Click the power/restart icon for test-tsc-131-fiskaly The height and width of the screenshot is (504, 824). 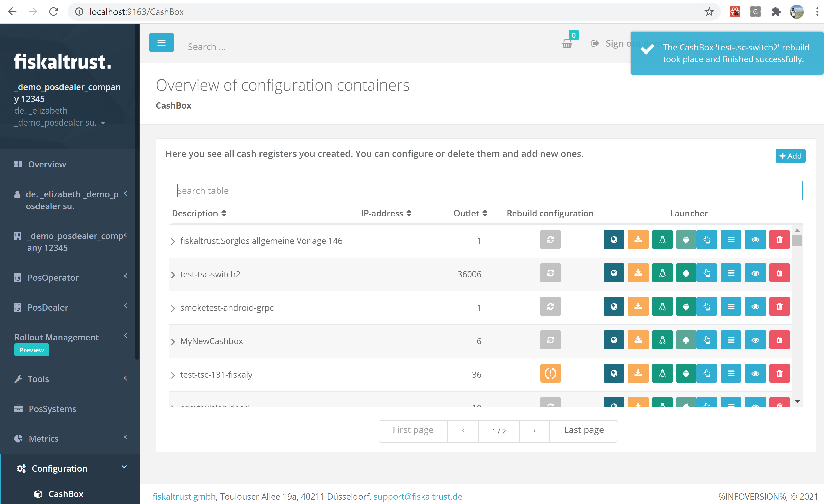550,373
